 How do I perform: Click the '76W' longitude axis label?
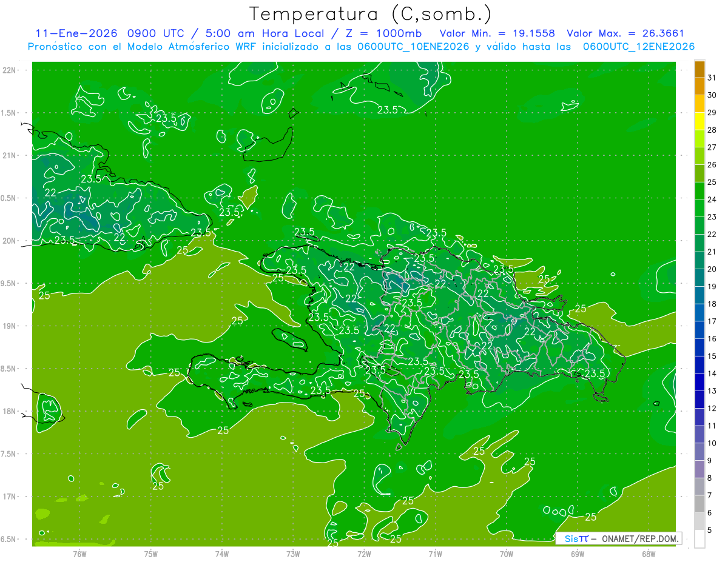click(79, 554)
